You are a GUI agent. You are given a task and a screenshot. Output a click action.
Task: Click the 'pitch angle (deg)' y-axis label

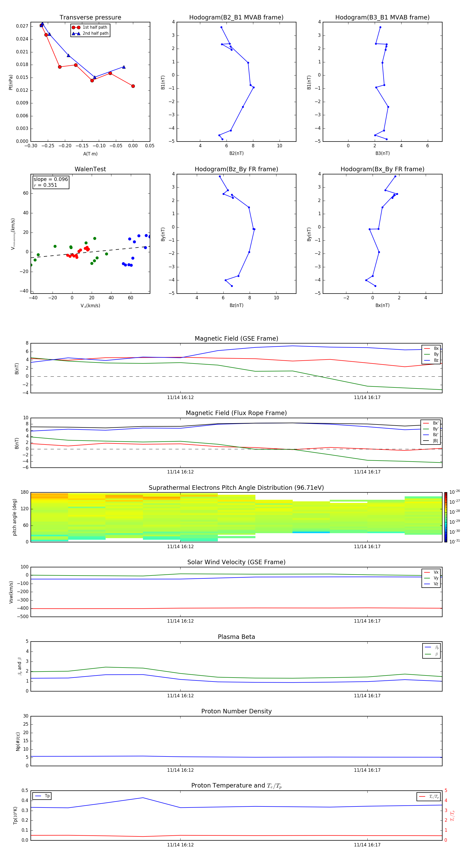tap(14, 517)
